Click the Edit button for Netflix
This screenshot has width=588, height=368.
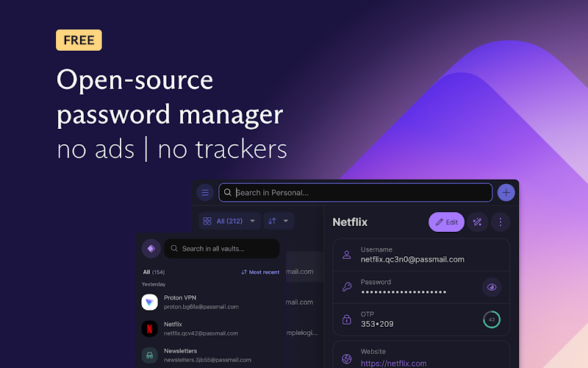tap(446, 222)
